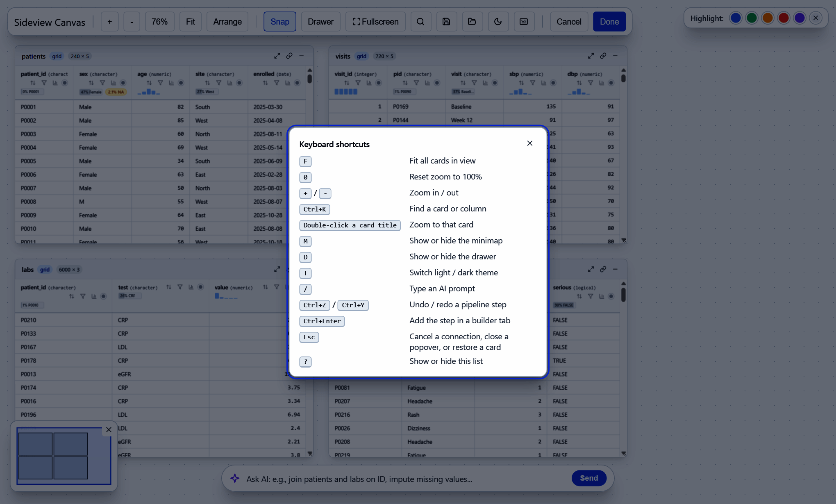836x504 pixels.
Task: Show chart for patients site column
Action: coord(229,83)
